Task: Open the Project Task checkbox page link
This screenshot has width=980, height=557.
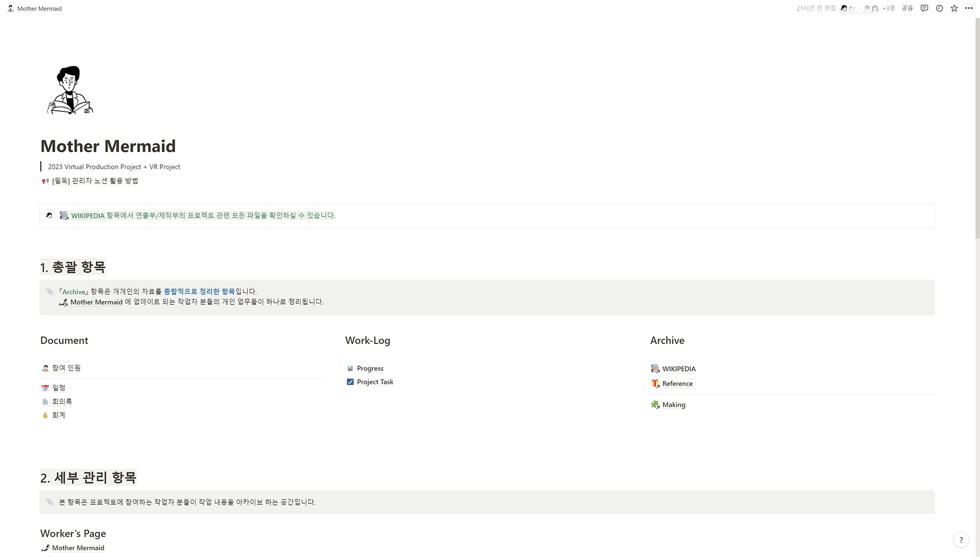Action: [375, 382]
